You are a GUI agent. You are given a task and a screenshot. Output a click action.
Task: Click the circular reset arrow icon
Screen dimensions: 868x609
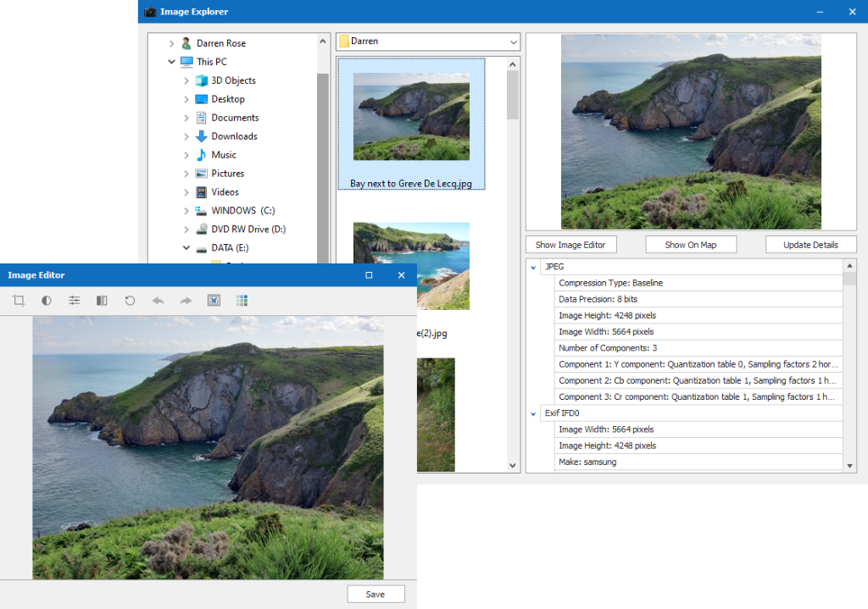130,301
